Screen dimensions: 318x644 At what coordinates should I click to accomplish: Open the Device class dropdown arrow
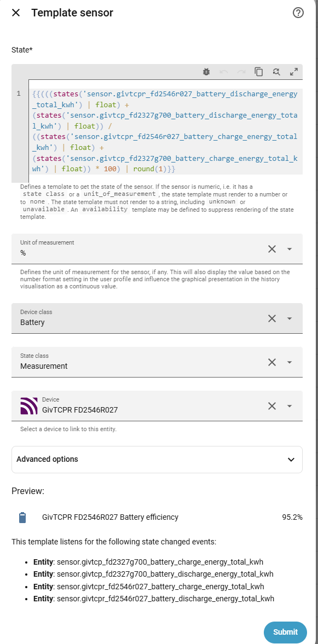point(289,318)
